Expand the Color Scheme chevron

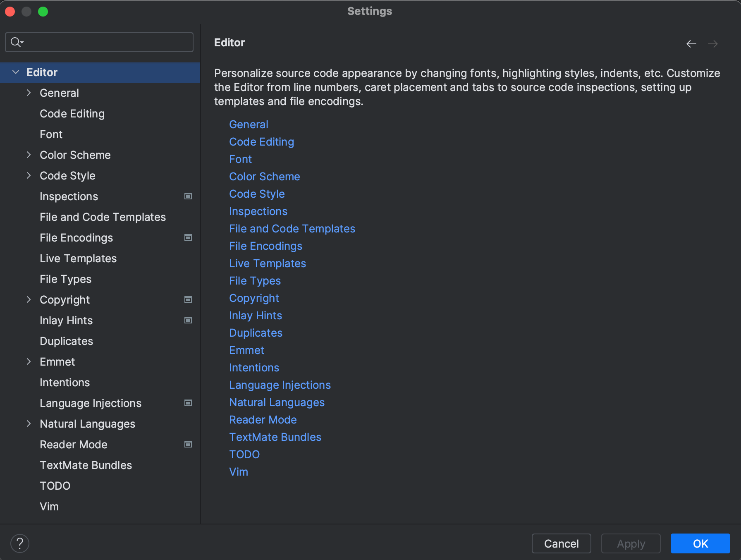[x=29, y=155]
